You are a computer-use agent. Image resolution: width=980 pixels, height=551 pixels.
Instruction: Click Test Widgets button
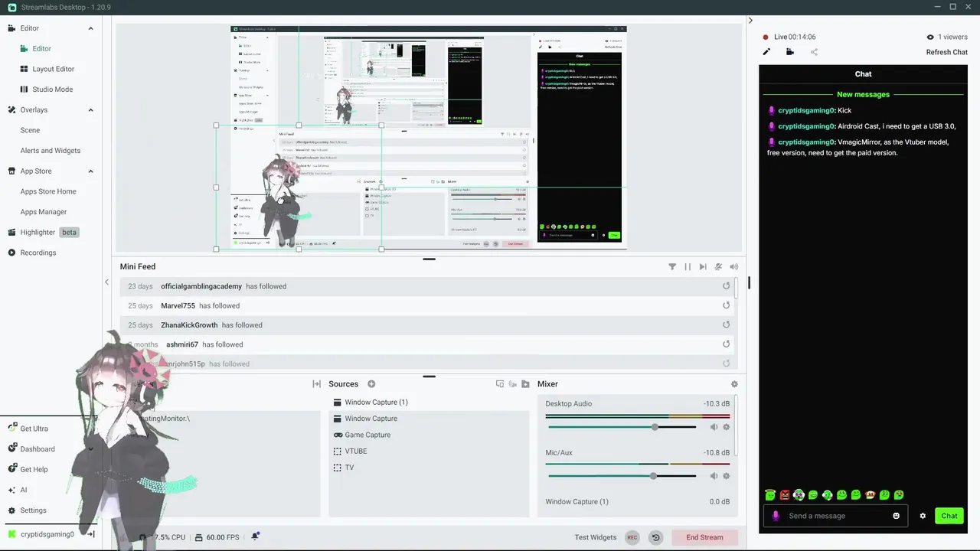tap(596, 537)
